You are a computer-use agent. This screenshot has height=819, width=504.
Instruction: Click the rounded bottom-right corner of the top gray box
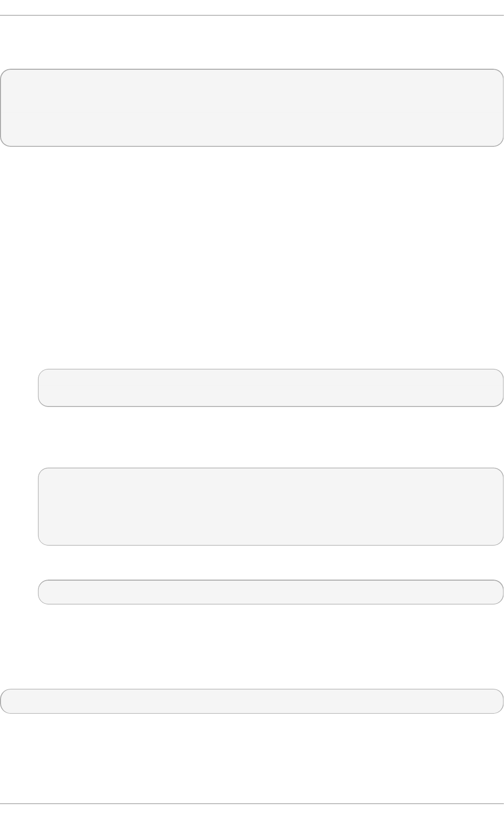(x=500, y=143)
